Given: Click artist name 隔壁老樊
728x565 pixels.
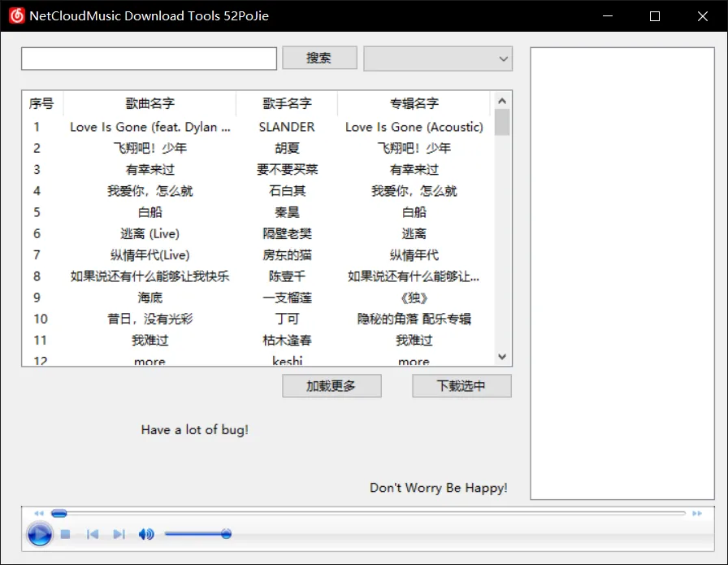Looking at the screenshot, I should tap(287, 233).
